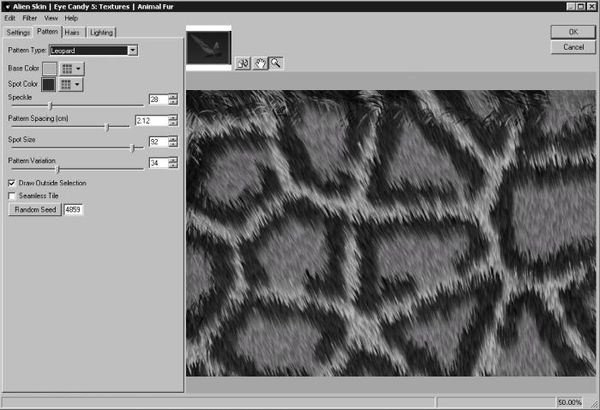The height and width of the screenshot is (410, 600).
Task: Click the Pattern Spacing slider handle
Action: coord(107,126)
